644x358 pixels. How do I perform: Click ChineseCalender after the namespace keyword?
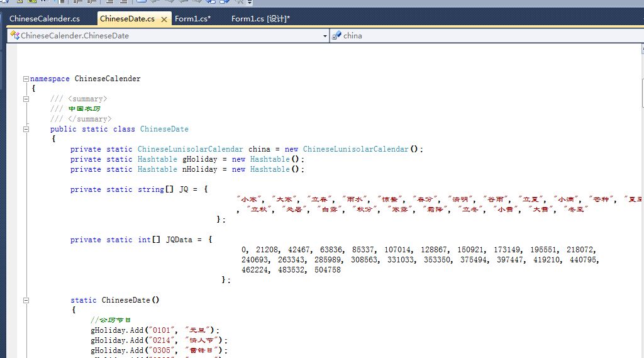(x=108, y=79)
